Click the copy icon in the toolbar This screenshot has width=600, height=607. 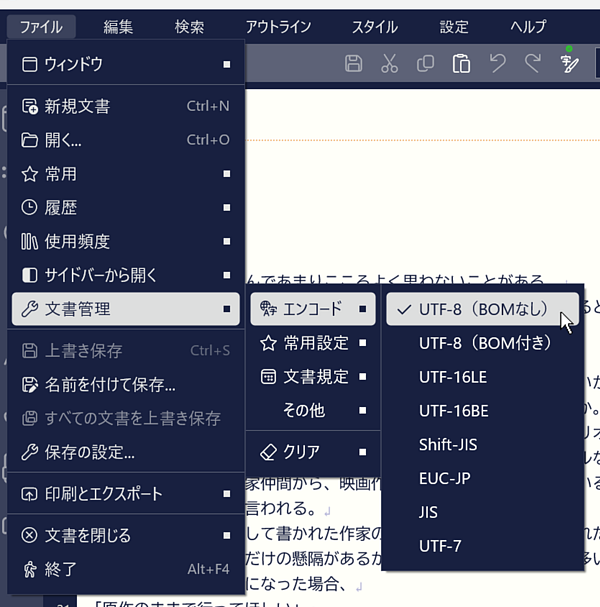425,64
